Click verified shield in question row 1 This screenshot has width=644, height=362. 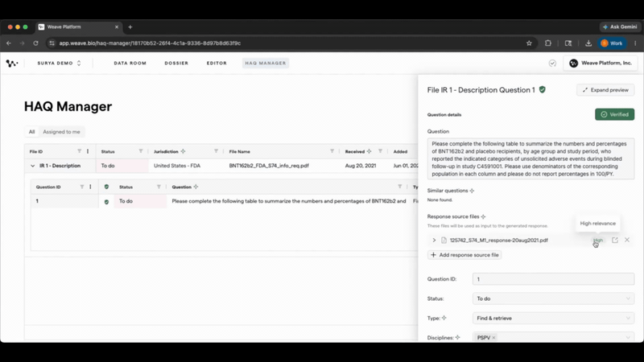[106, 202]
